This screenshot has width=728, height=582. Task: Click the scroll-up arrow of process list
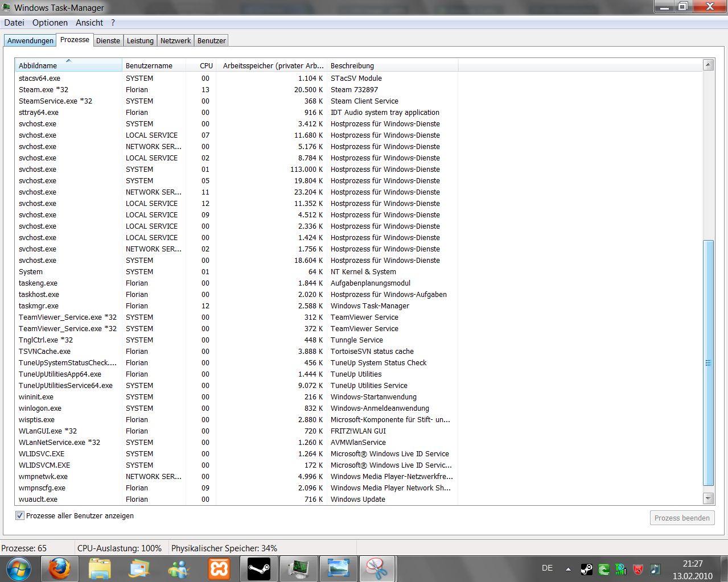708,65
